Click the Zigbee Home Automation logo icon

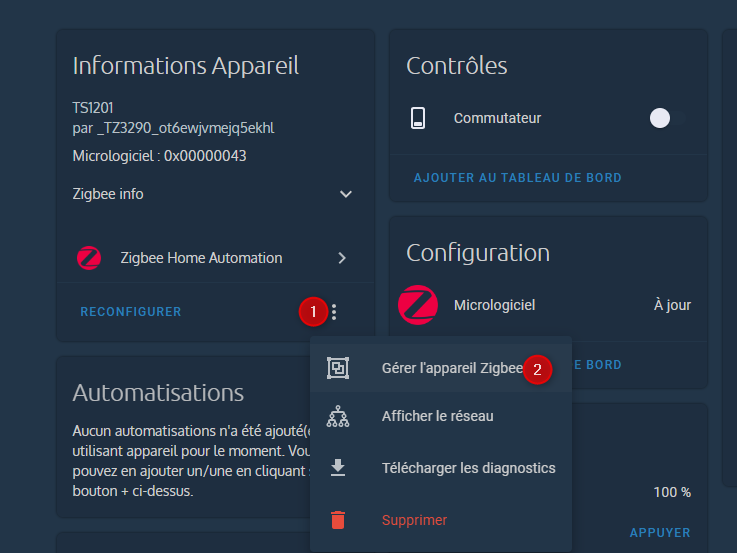point(89,258)
